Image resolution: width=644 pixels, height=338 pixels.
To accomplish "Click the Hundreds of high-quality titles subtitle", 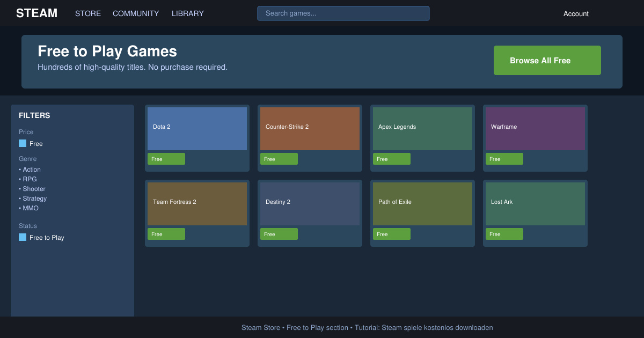I will [x=133, y=67].
